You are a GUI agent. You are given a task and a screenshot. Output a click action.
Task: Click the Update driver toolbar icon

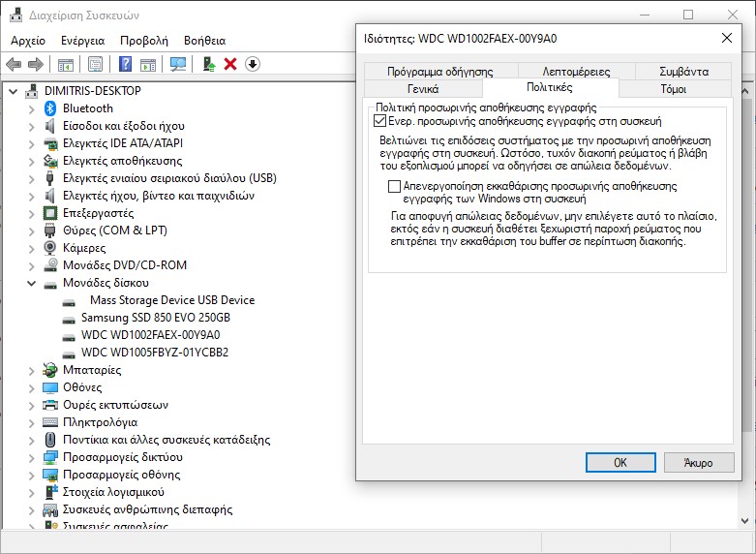pos(208,64)
